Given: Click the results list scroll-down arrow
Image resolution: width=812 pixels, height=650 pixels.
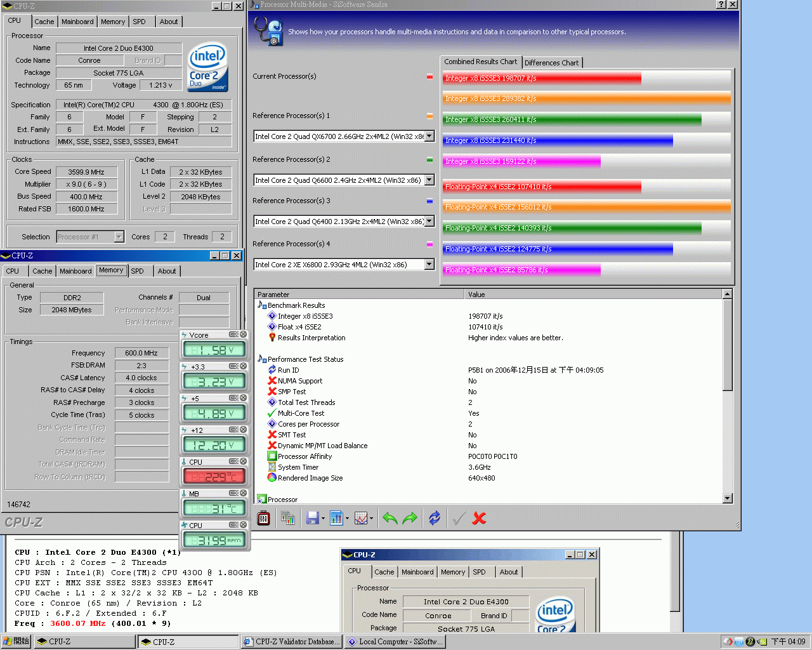Looking at the screenshot, I should coord(728,498).
